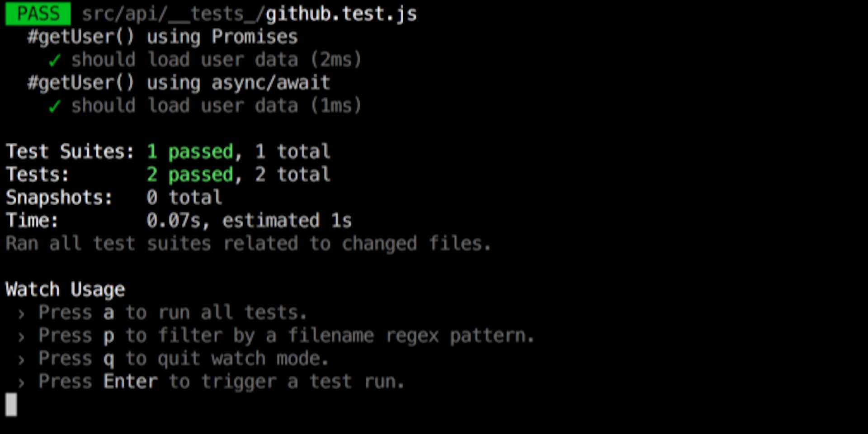Image resolution: width=868 pixels, height=434 pixels.
Task: Click the 'Watch Usage' heading
Action: (65, 290)
